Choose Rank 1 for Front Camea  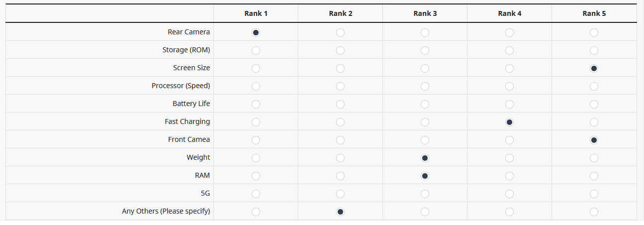pyautogui.click(x=256, y=140)
